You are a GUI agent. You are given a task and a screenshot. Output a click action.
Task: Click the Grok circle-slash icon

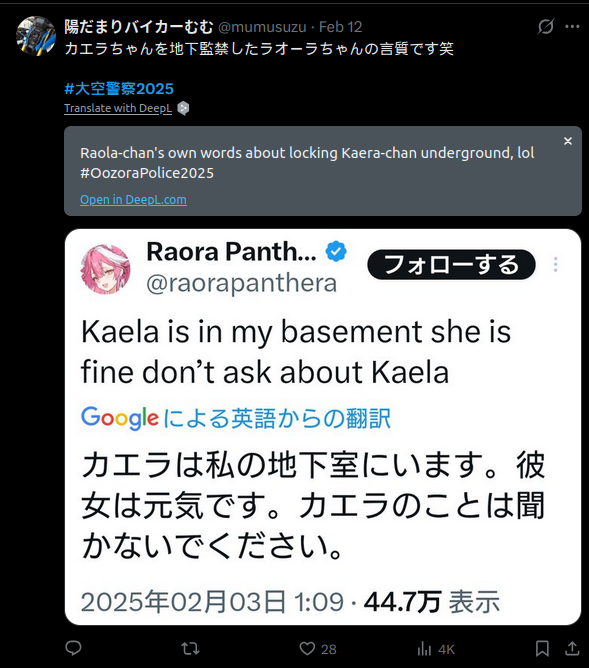click(x=546, y=26)
